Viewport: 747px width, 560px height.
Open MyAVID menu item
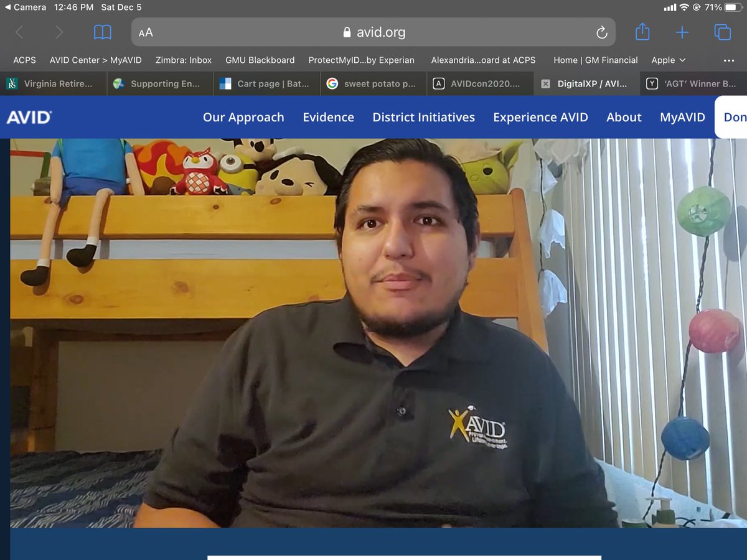coord(682,117)
